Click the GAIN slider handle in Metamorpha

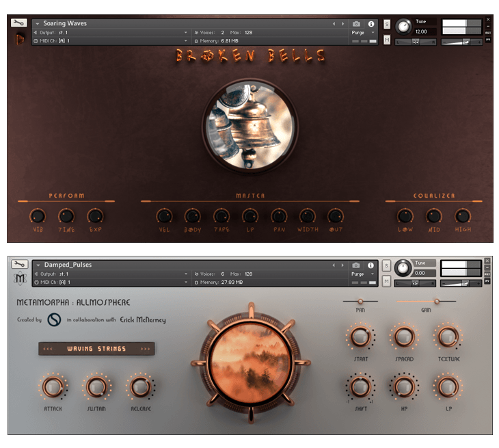437,301
